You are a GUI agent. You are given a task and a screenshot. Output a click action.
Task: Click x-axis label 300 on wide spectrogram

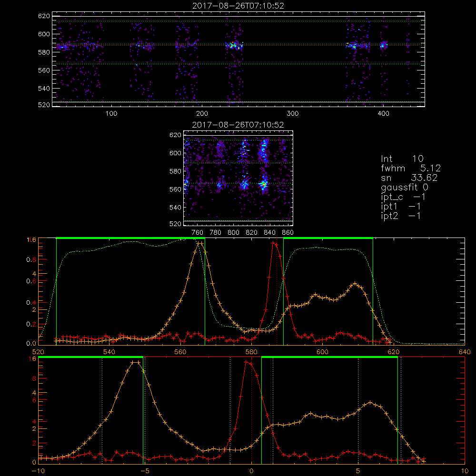pyautogui.click(x=293, y=114)
